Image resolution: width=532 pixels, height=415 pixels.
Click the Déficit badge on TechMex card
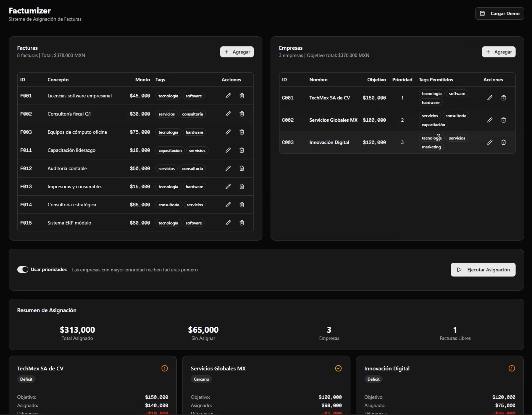pyautogui.click(x=26, y=379)
